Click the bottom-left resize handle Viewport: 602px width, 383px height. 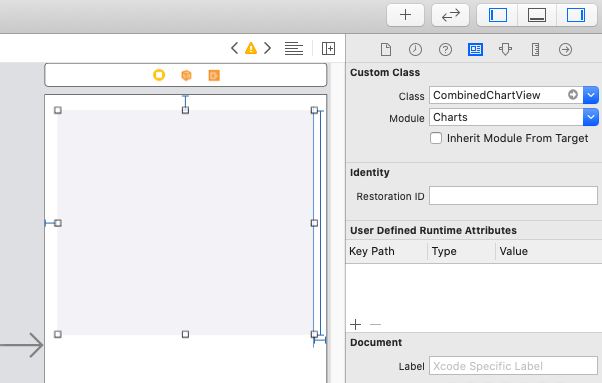[58, 334]
